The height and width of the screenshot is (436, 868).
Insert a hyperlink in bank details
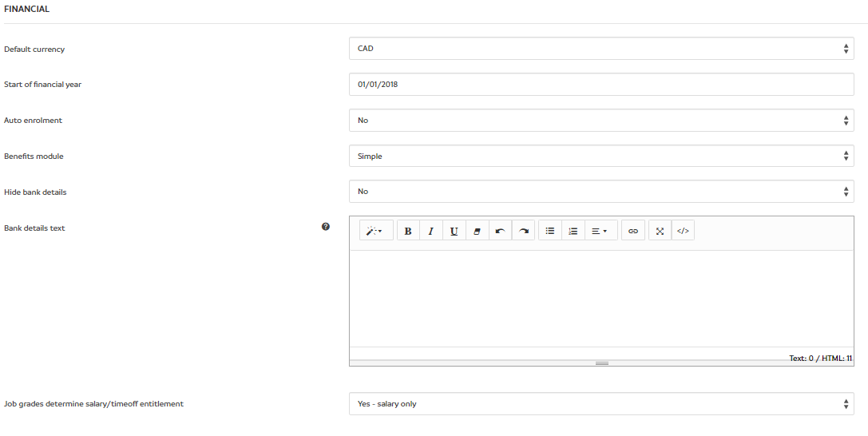point(633,231)
